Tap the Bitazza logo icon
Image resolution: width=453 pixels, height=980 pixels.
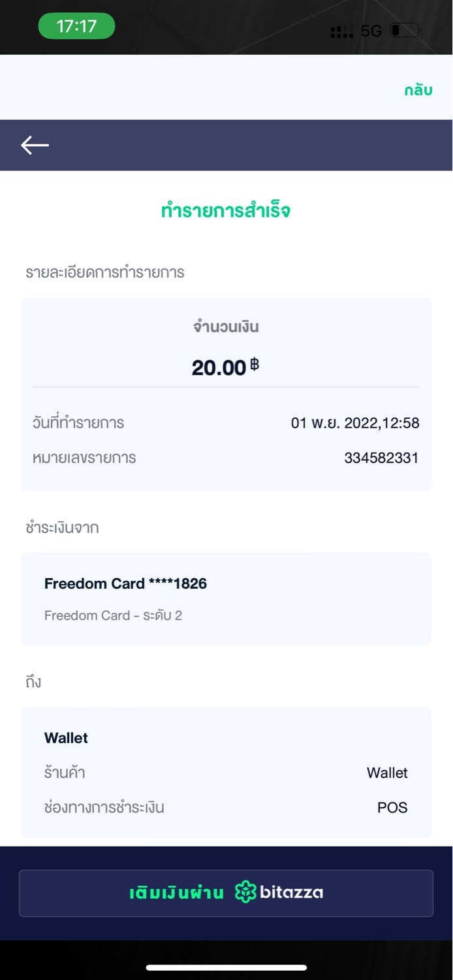click(x=245, y=892)
